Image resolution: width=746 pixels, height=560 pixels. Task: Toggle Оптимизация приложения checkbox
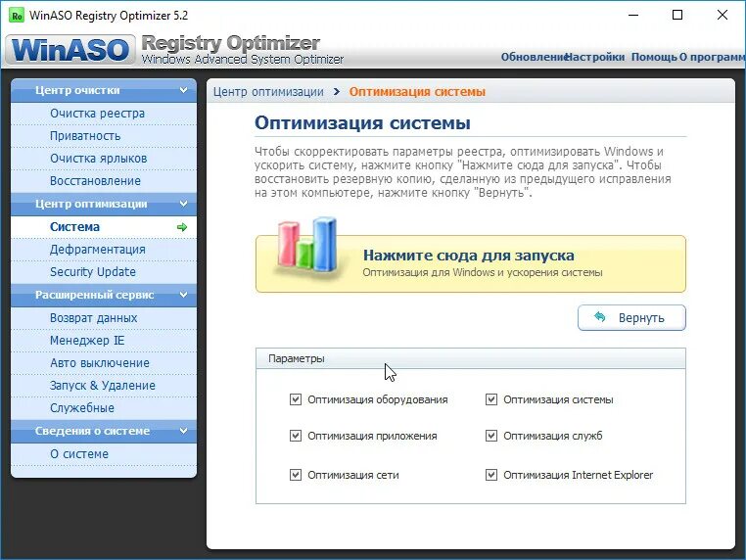(296, 436)
